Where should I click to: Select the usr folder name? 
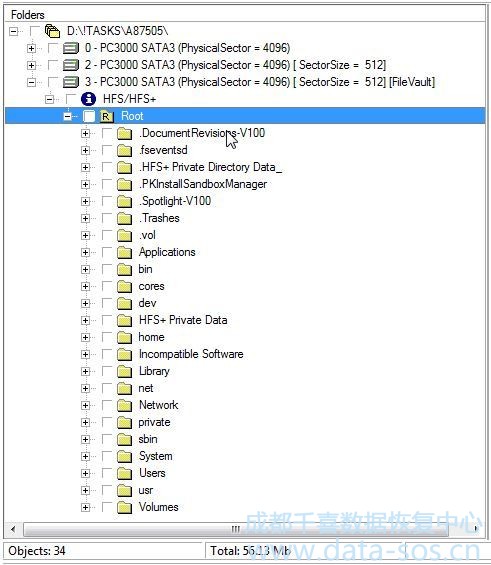(x=146, y=490)
